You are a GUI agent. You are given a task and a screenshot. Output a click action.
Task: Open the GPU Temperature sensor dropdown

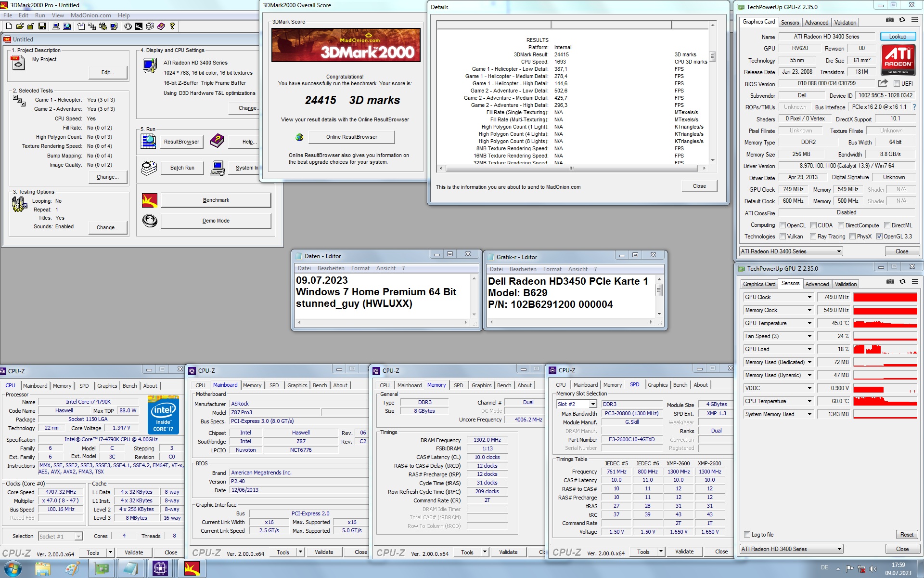809,323
